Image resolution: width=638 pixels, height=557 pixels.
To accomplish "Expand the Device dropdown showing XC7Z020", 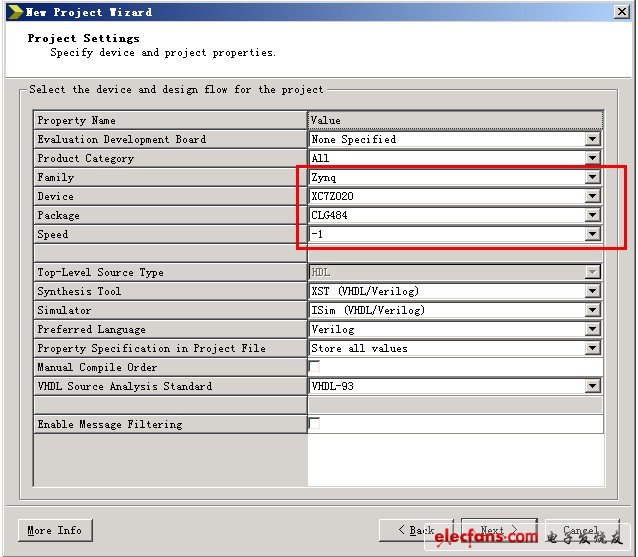I will 592,197.
